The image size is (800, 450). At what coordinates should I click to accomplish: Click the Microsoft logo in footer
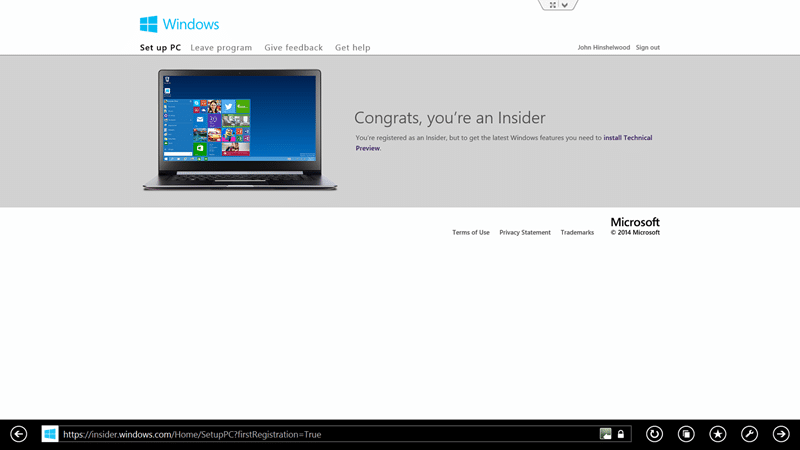635,222
